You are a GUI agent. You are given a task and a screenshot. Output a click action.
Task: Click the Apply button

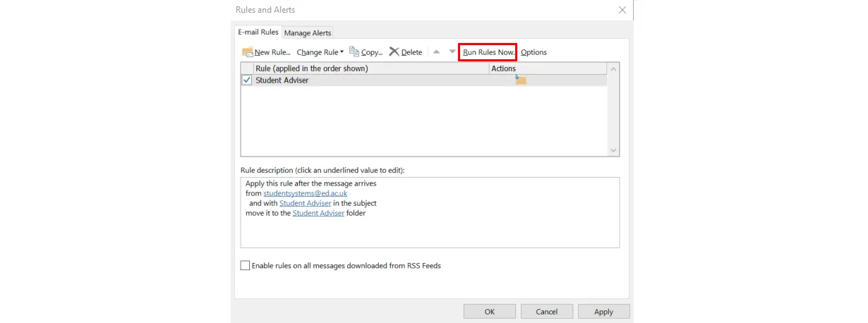point(604,312)
